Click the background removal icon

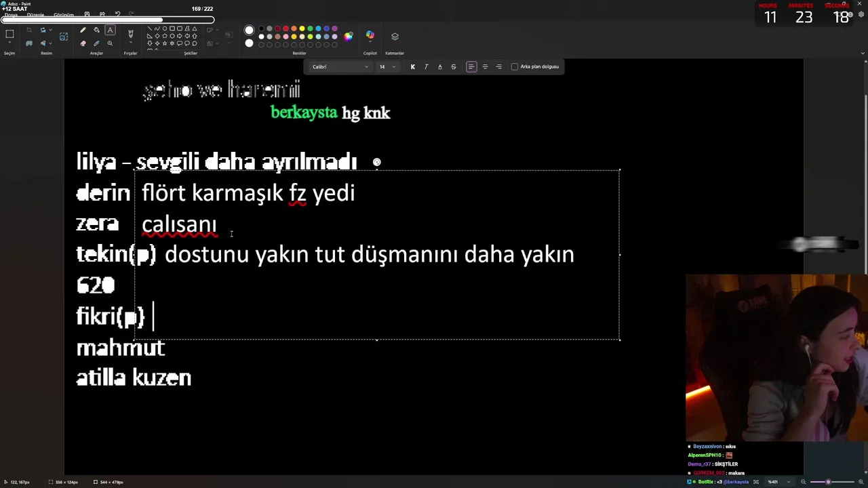point(29,43)
